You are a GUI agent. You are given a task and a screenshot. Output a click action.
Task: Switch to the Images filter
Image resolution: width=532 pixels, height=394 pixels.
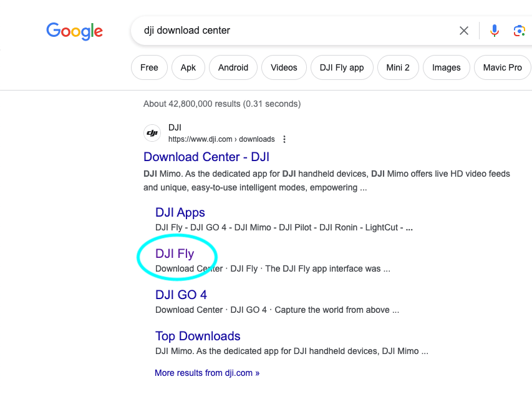[x=447, y=67]
